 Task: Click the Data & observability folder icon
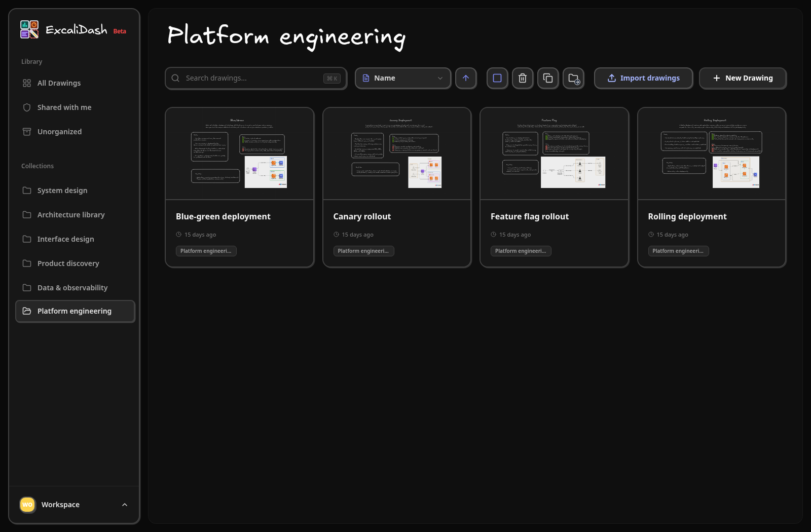(27, 288)
